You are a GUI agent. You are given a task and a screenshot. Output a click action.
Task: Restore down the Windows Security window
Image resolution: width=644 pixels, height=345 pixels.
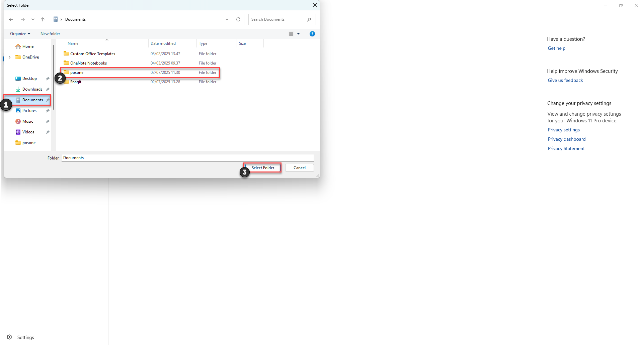[621, 5]
